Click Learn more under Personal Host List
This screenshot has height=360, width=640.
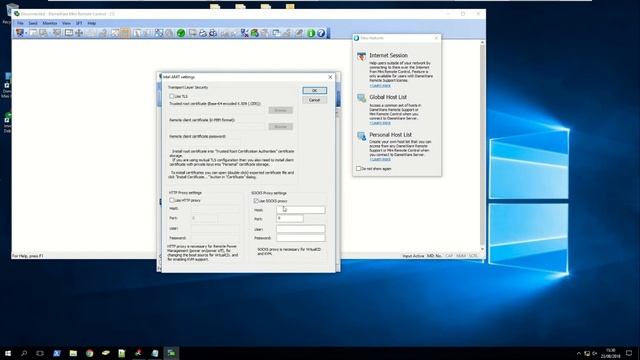click(x=380, y=159)
